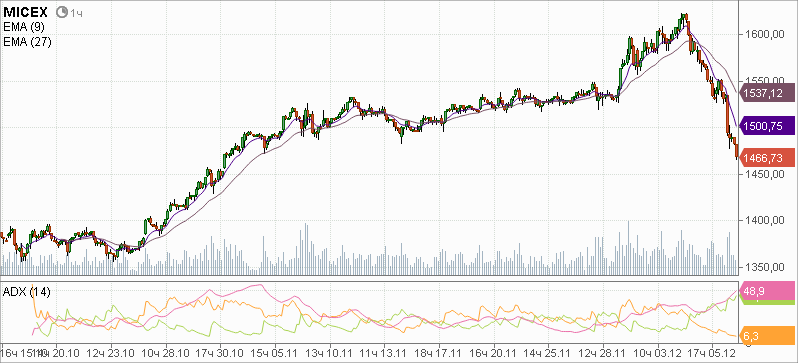Screen dimensions: 798x363
Task: Click the ADX (14) indicator label
Action: [x=26, y=292]
